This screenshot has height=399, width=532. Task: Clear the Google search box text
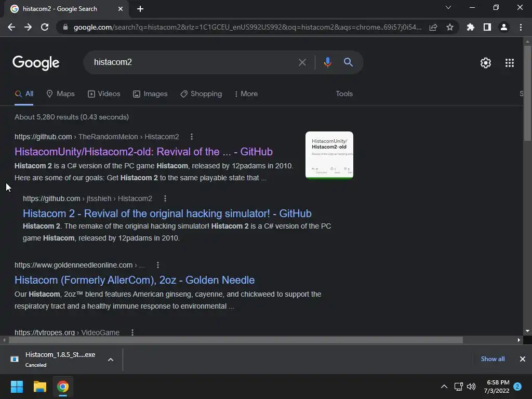point(302,62)
